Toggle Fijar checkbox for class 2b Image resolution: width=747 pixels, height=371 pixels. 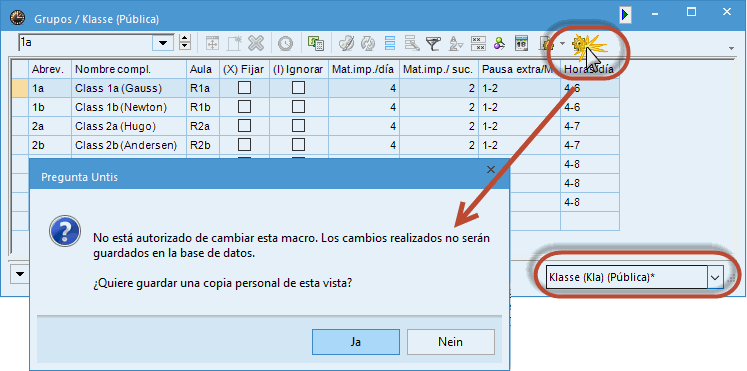[244, 145]
